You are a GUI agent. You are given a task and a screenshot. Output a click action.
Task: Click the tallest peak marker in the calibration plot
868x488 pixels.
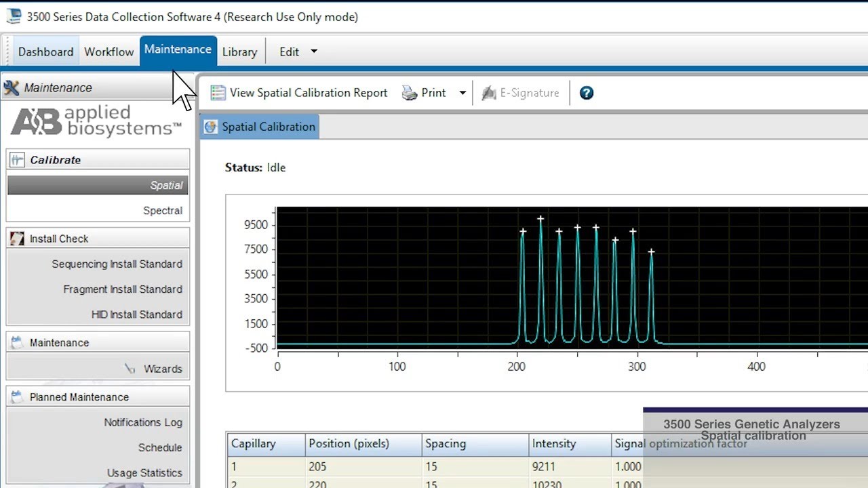tap(540, 219)
